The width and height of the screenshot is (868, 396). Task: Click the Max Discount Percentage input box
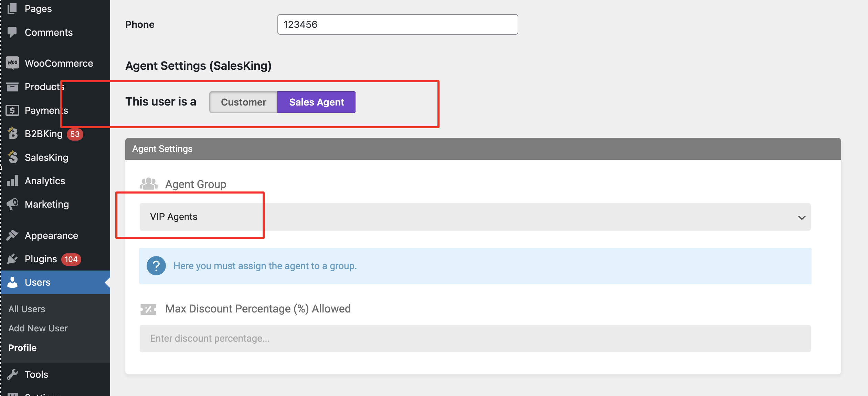click(x=475, y=339)
